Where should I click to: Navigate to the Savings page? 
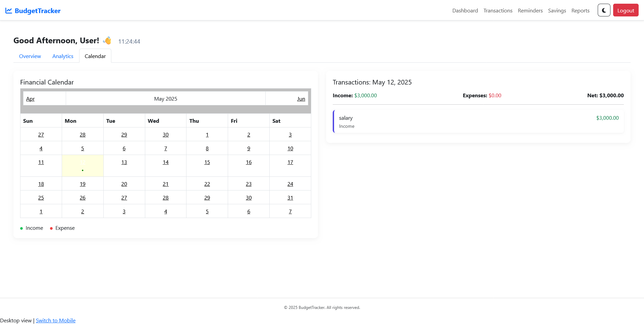(557, 11)
